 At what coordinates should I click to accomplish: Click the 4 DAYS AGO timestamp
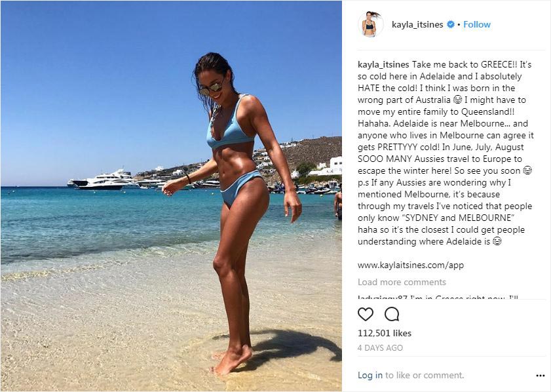click(380, 348)
